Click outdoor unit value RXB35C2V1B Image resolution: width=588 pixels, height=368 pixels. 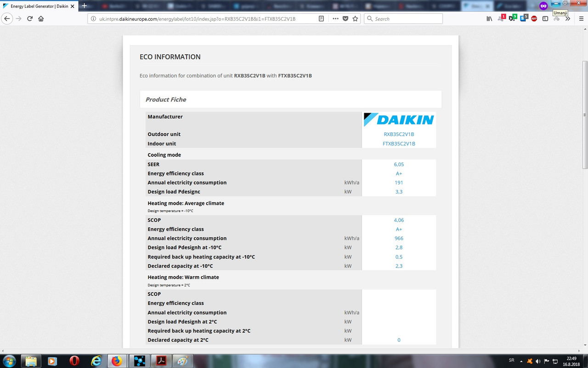coord(399,134)
